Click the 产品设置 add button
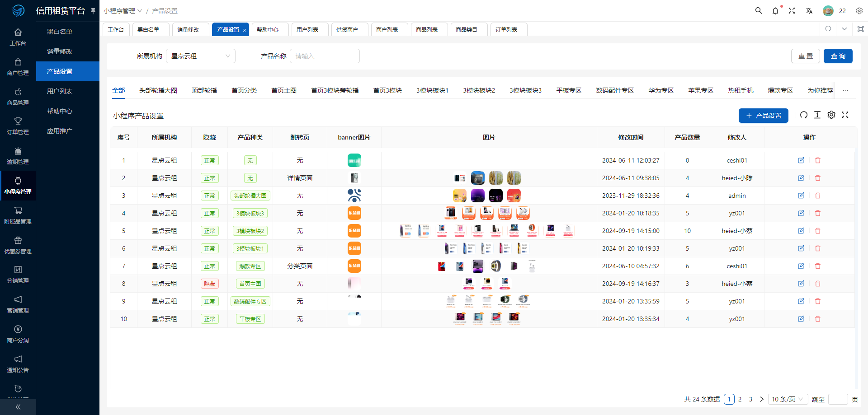Viewport: 868px width, 415px height. pyautogui.click(x=763, y=116)
